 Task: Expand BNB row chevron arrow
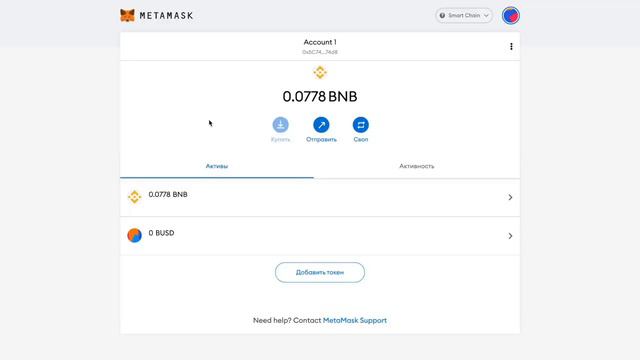click(x=510, y=198)
